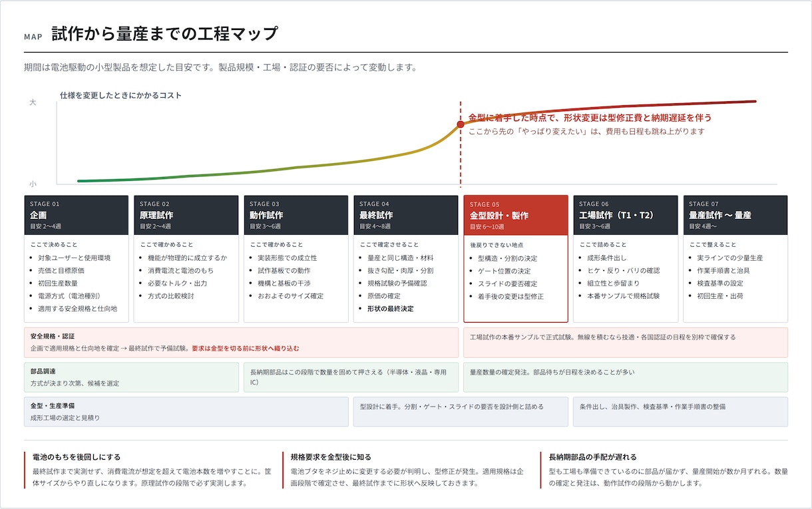Click list item ヒケ・反り・バリの確認

click(x=624, y=270)
